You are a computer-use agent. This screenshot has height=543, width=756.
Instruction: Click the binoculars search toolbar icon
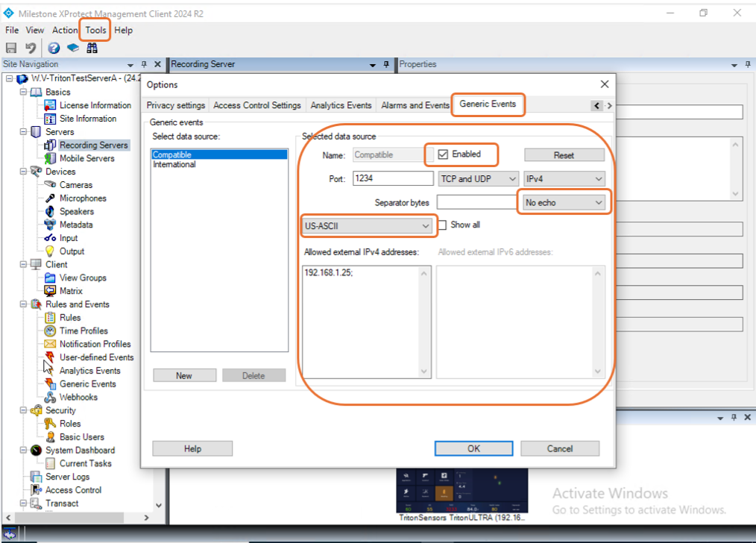tap(92, 48)
